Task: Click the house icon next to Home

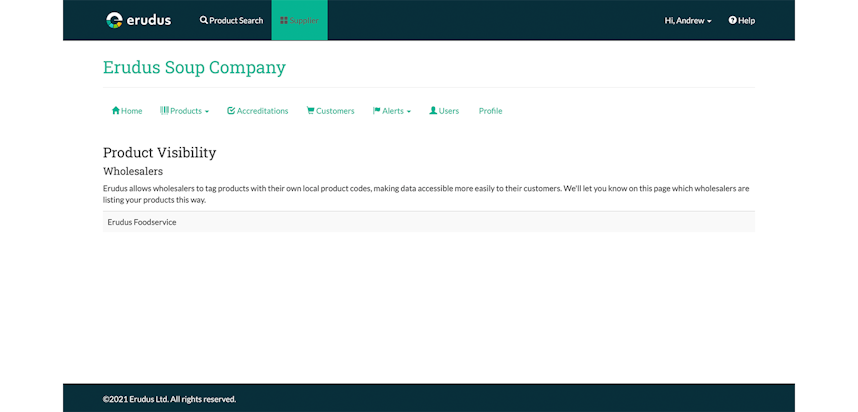Action: coord(115,111)
